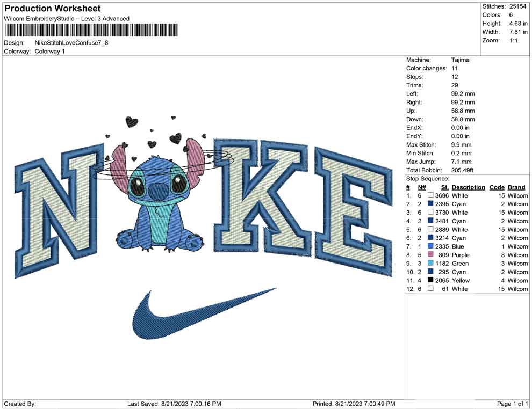Click the dark blue swatch beside 2395 Cyan

(x=430, y=203)
